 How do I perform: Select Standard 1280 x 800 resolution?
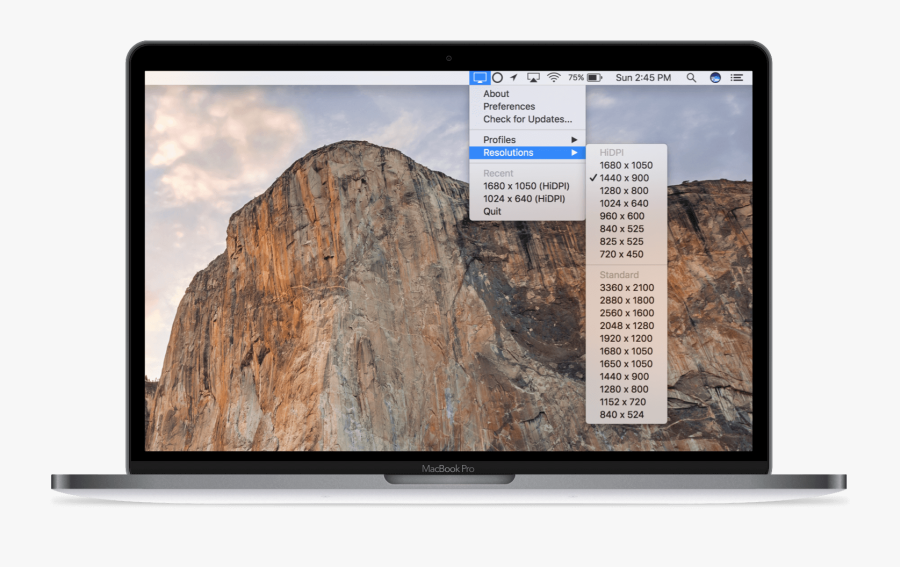626,389
